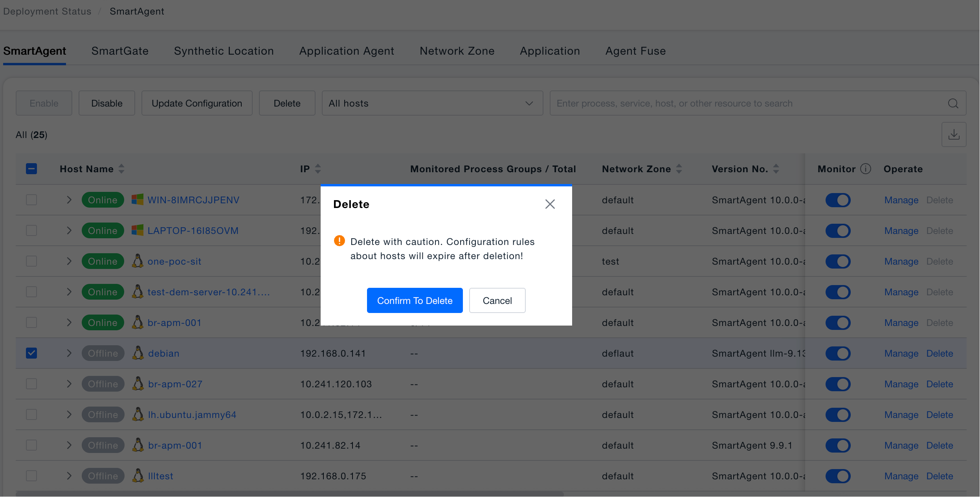This screenshot has width=980, height=497.
Task: Check the br-apm-027 row checkbox
Action: coord(31,384)
